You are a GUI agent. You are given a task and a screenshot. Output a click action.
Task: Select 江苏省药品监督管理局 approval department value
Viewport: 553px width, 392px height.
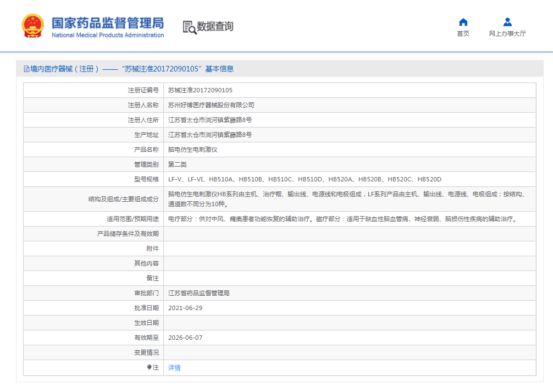click(199, 293)
